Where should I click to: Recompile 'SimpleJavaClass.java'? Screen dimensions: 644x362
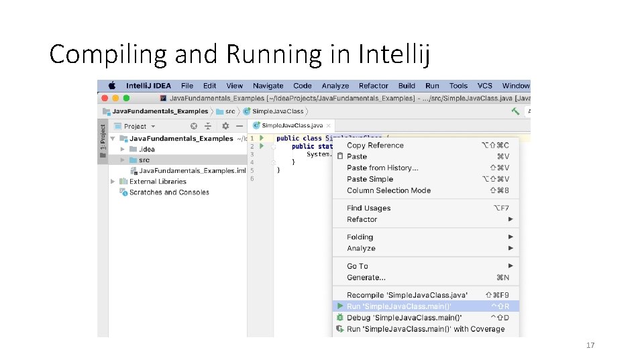425,295
